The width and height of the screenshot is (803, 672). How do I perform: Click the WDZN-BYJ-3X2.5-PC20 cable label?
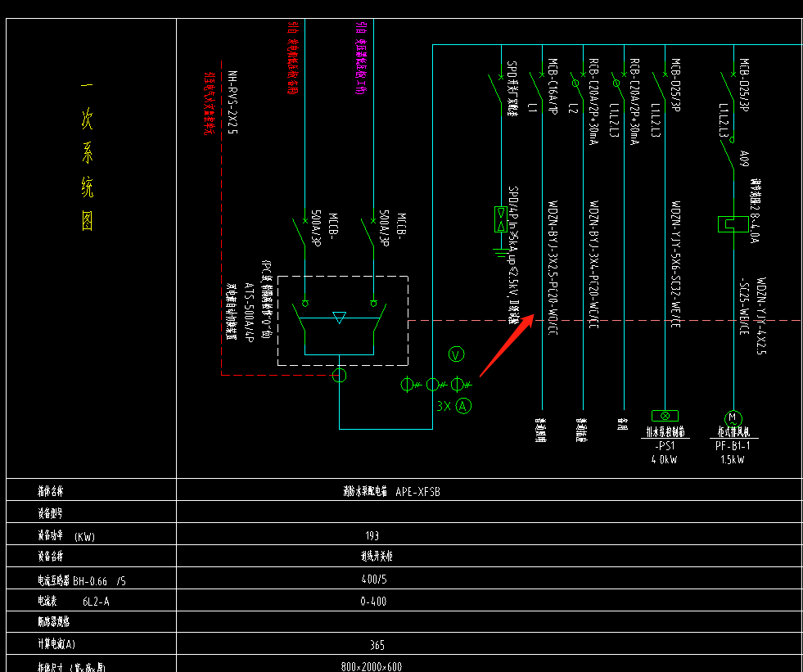(553, 268)
